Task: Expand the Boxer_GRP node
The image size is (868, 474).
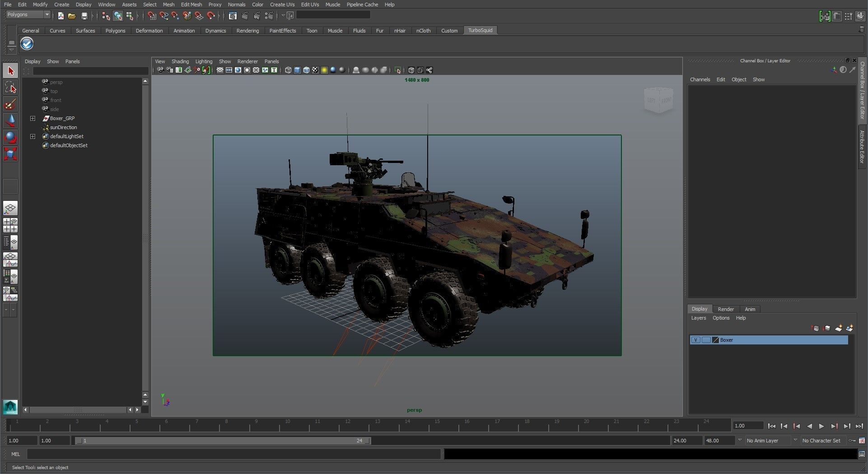Action: (x=33, y=118)
